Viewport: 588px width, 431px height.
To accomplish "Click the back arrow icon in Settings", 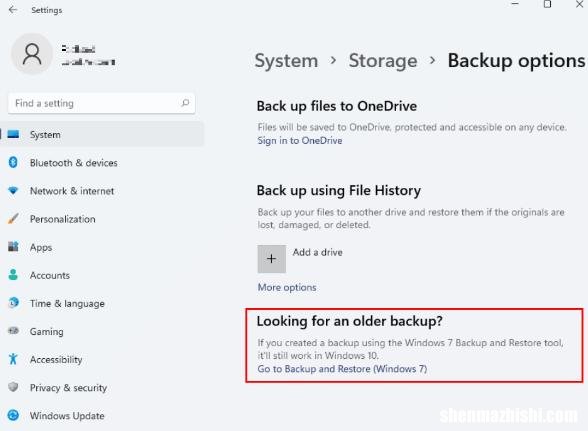I will click(13, 9).
